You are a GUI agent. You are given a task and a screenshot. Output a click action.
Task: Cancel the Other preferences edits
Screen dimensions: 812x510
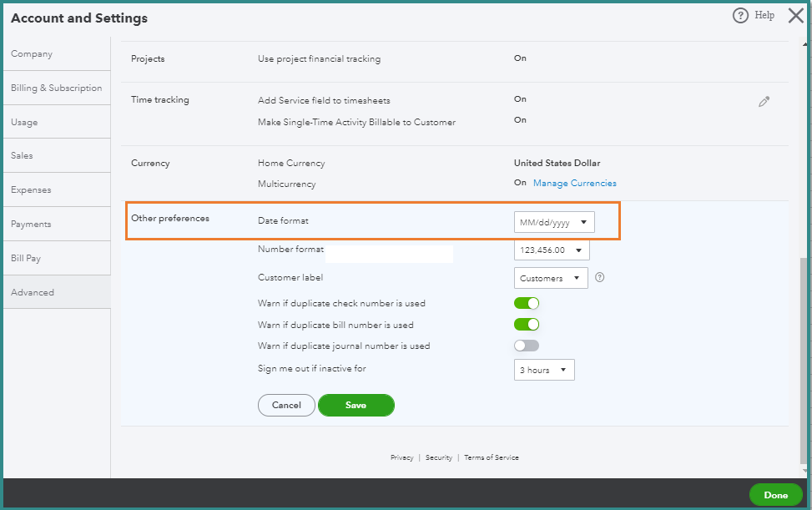click(286, 405)
